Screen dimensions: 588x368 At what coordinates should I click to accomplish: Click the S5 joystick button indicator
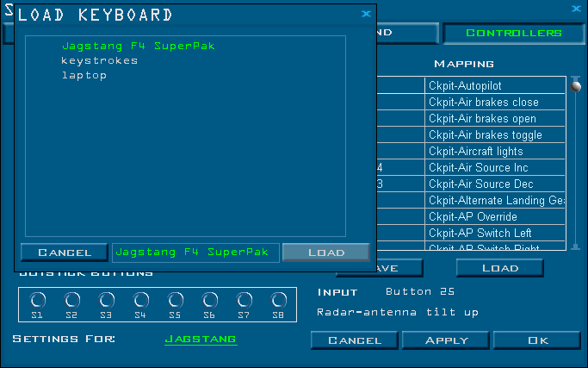tap(175, 300)
